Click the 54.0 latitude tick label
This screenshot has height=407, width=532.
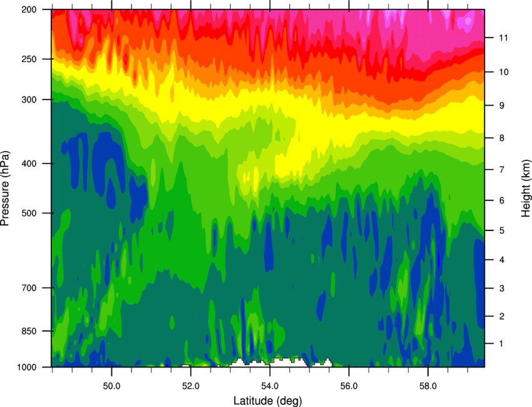click(270, 386)
